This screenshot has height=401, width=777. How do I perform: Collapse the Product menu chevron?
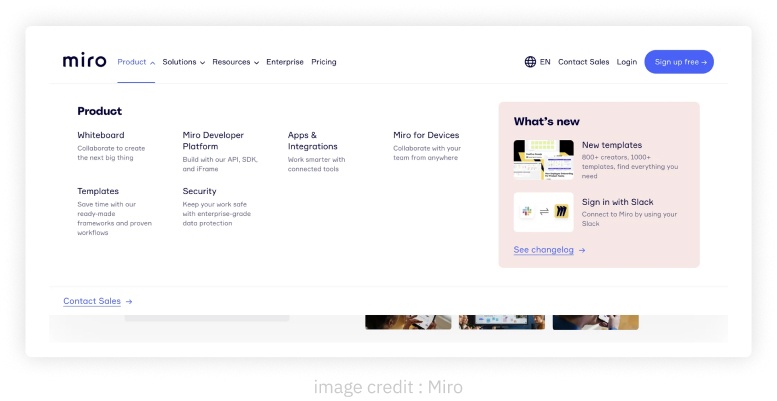153,63
